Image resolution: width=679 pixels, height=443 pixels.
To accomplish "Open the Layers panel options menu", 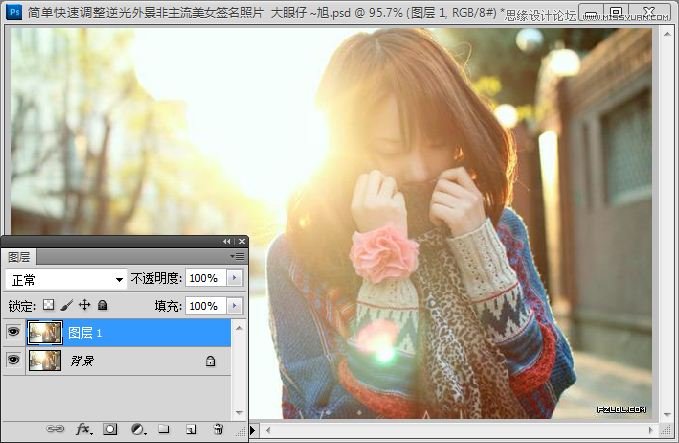I will pos(237,257).
